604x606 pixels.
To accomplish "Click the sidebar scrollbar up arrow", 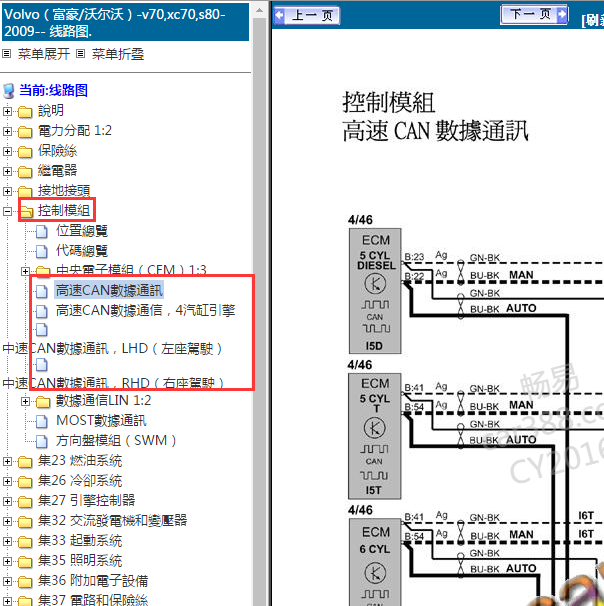I will [x=260, y=10].
